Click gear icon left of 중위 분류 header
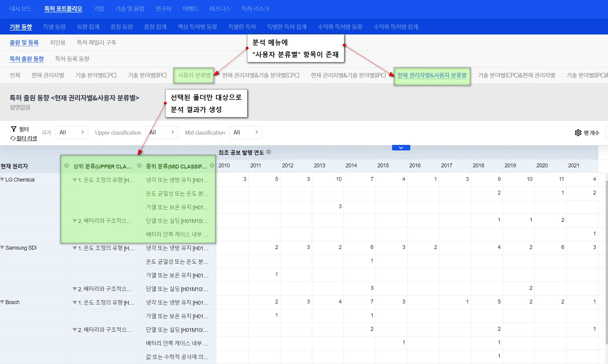The height and width of the screenshot is (364, 608). click(x=139, y=166)
